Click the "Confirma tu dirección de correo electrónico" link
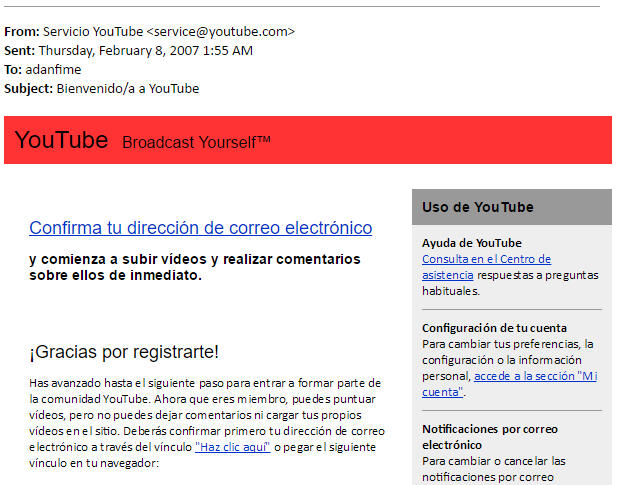 (x=200, y=228)
